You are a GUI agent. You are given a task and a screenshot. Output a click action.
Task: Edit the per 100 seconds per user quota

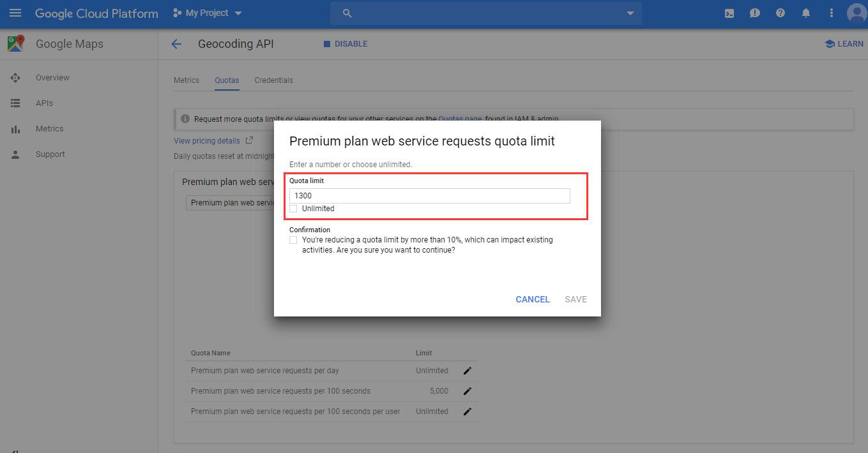(x=468, y=412)
